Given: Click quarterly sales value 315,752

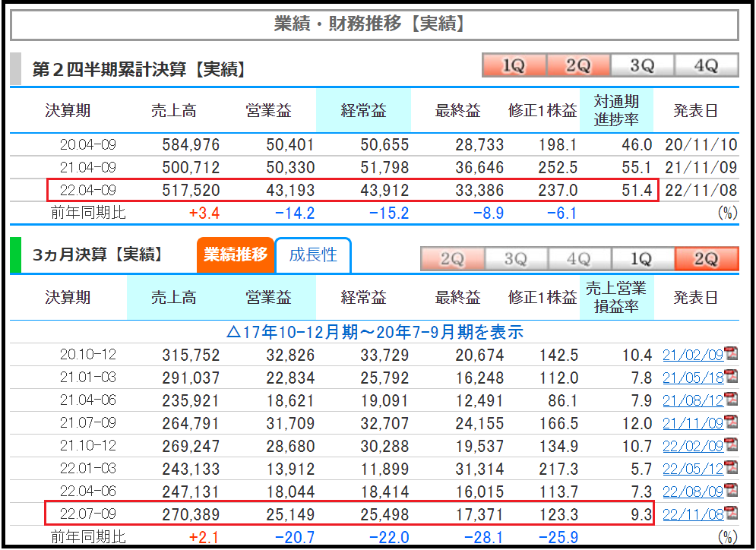Looking at the screenshot, I should coord(191,355).
